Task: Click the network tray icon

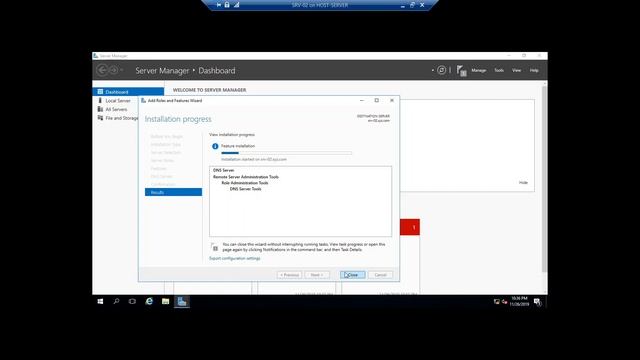Action: pos(504,302)
